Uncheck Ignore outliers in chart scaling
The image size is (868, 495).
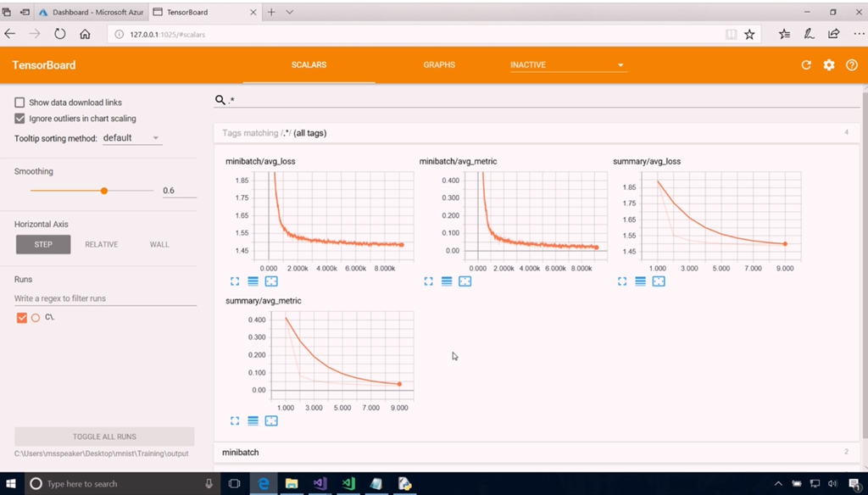(19, 119)
